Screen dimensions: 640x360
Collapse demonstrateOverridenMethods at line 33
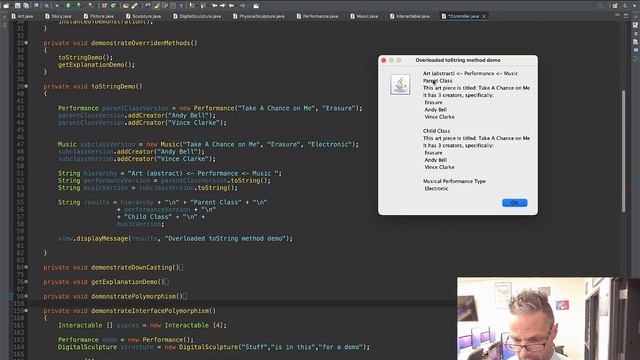coord(27,43)
